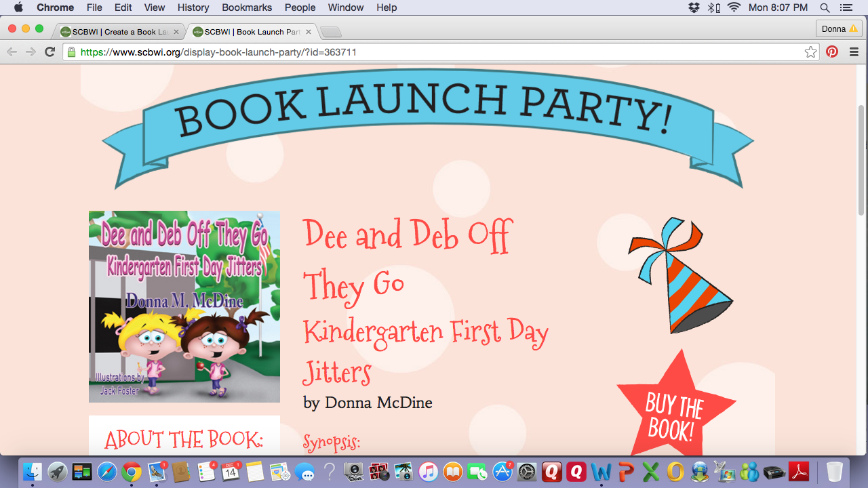Open iTunes in the Dock
Screen dimensions: 868x488
[428, 472]
